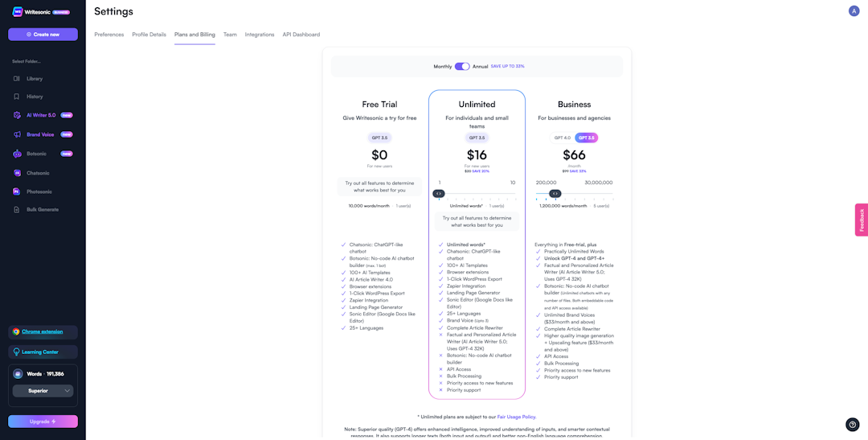Viewport: 868px width, 440px height.
Task: Click the Free Trial $0 price
Action: click(x=379, y=154)
